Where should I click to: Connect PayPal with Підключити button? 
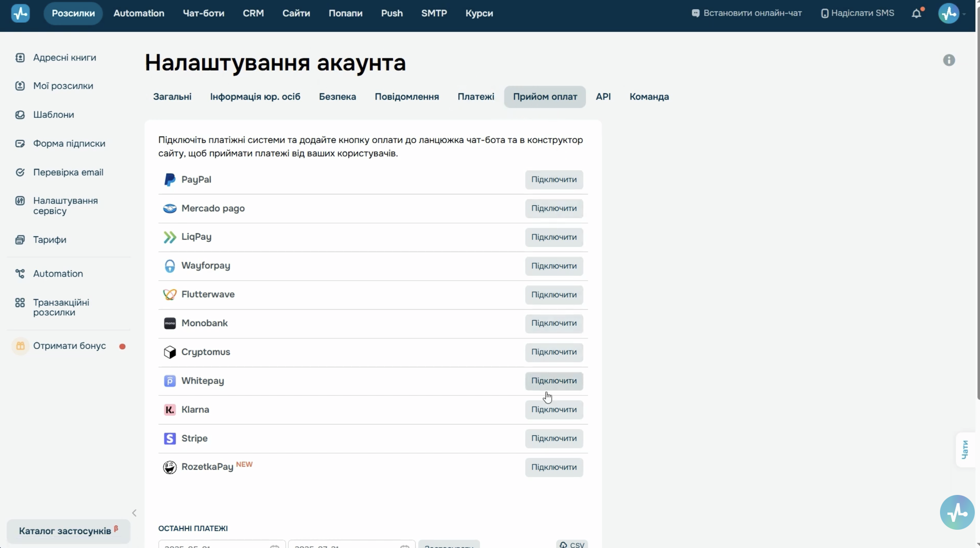(x=554, y=180)
